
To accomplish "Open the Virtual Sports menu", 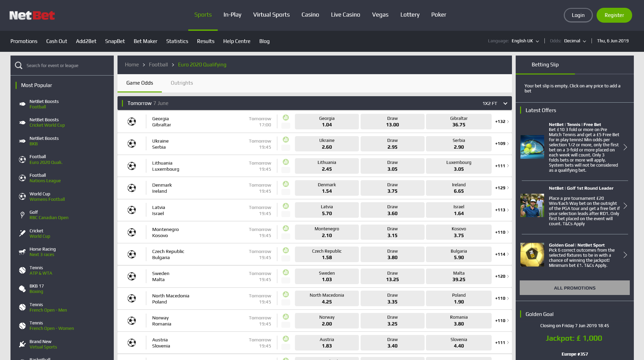I will click(271, 15).
